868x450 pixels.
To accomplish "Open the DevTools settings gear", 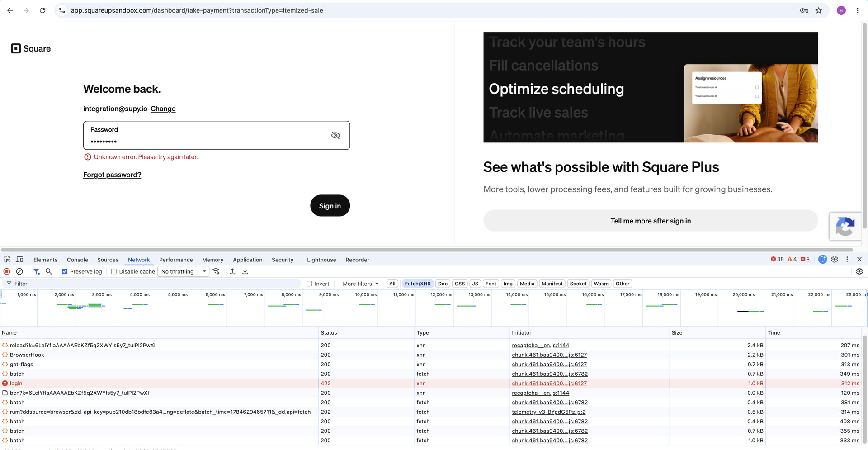I will click(835, 259).
